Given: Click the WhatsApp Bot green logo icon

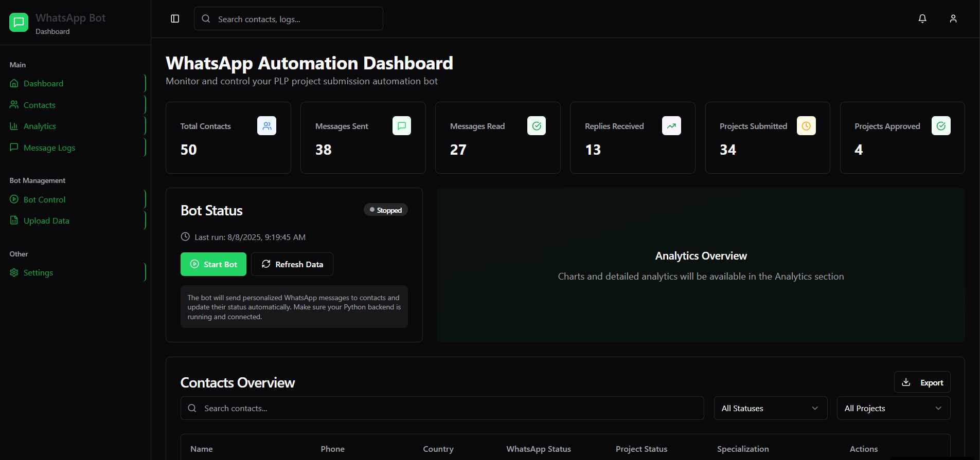Looking at the screenshot, I should (19, 22).
